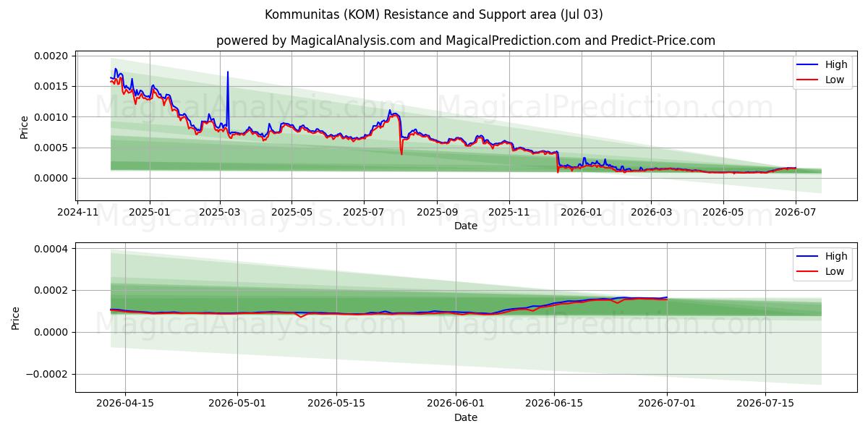The height and width of the screenshot is (434, 868).
Task: Click the '0.0002' y-axis label in the bottom chart
Action: tap(51, 291)
